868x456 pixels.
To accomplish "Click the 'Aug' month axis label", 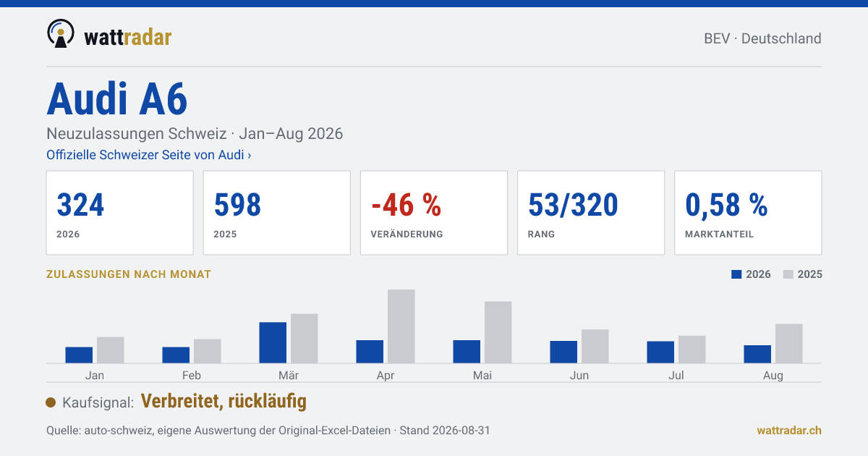I will tap(773, 376).
